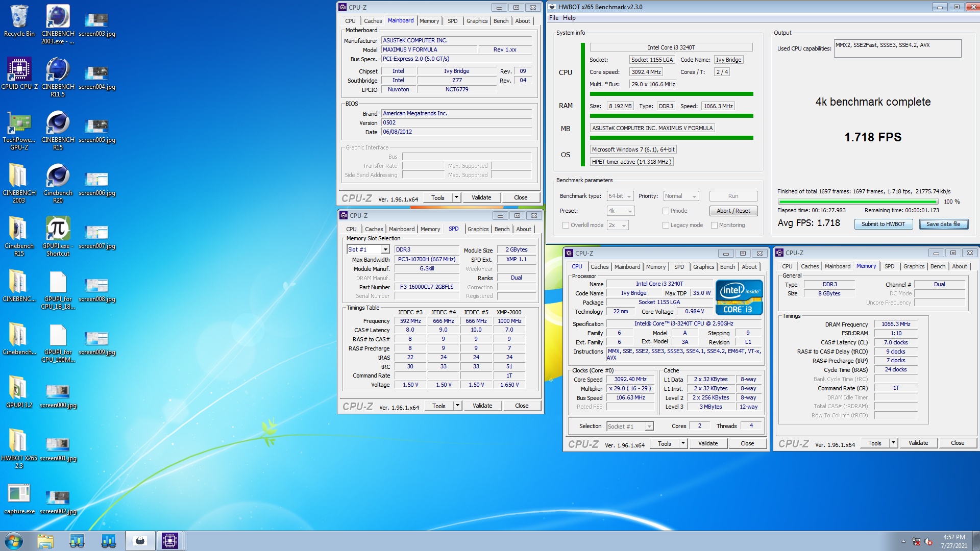Open the GPUPI 3.2 folder icon
The image size is (980, 551).
[19, 392]
